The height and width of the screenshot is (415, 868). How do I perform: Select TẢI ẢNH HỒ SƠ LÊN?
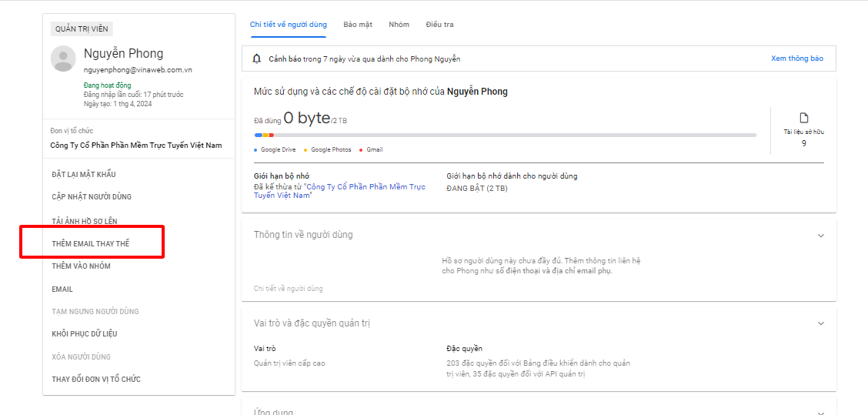(x=85, y=221)
